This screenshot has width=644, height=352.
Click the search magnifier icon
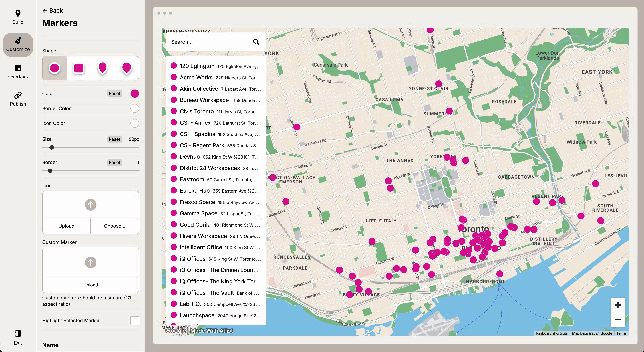pyautogui.click(x=256, y=42)
